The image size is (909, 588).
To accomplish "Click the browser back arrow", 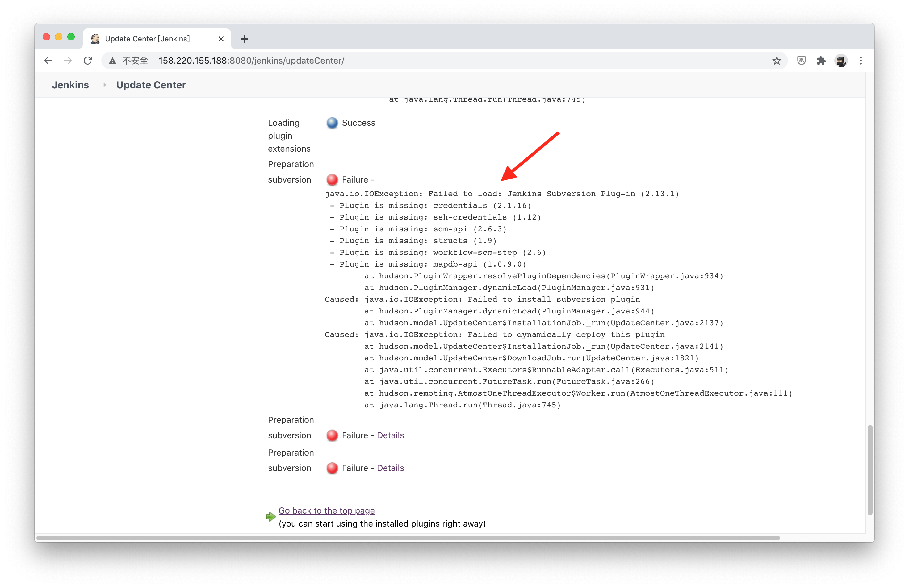I will [48, 60].
